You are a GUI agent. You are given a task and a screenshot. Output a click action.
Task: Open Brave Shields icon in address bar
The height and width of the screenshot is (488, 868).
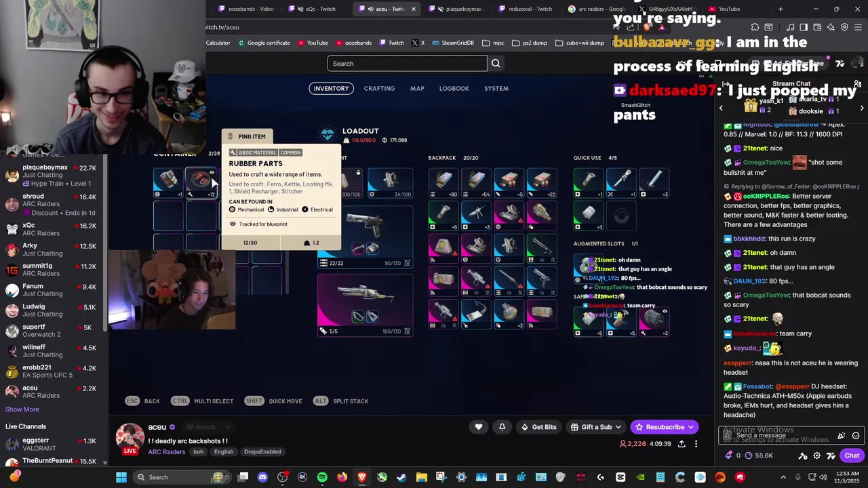647,27
